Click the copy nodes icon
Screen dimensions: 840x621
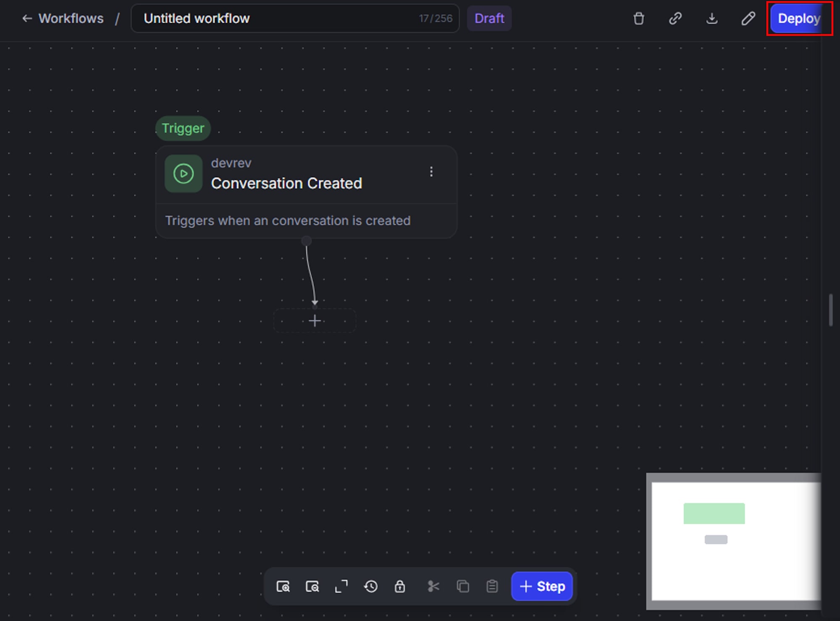463,586
